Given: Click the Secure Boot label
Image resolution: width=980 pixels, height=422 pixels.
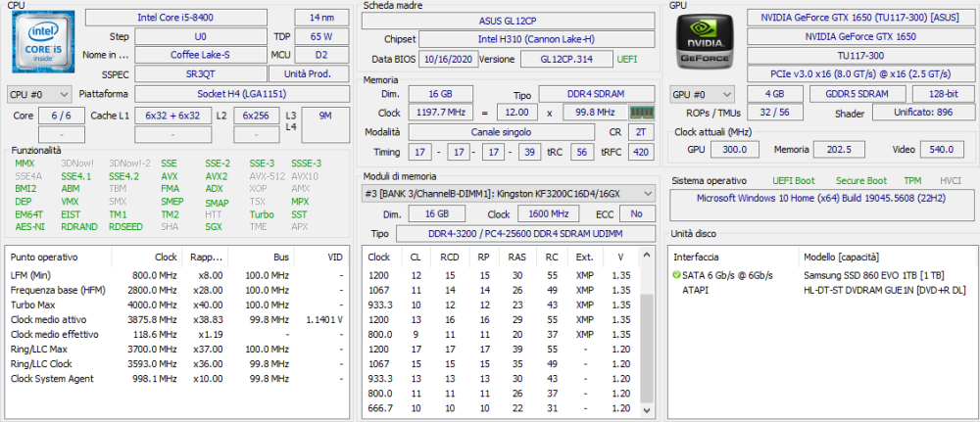Looking at the screenshot, I should point(861,180).
